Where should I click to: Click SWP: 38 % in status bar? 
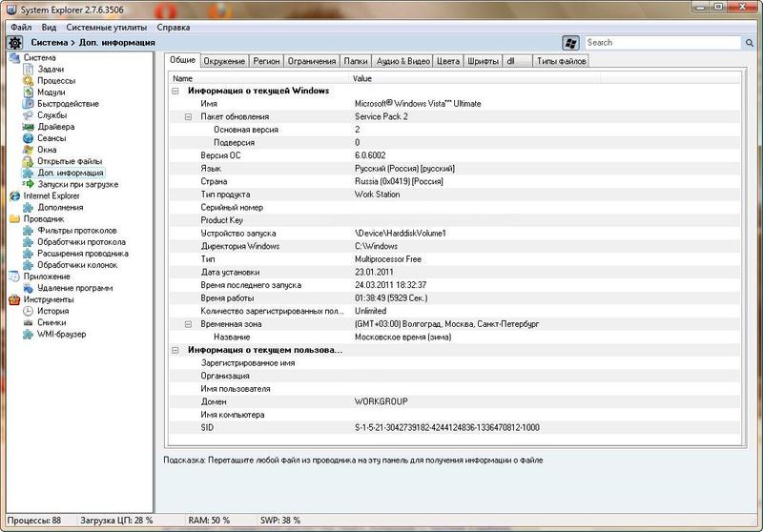click(x=280, y=521)
